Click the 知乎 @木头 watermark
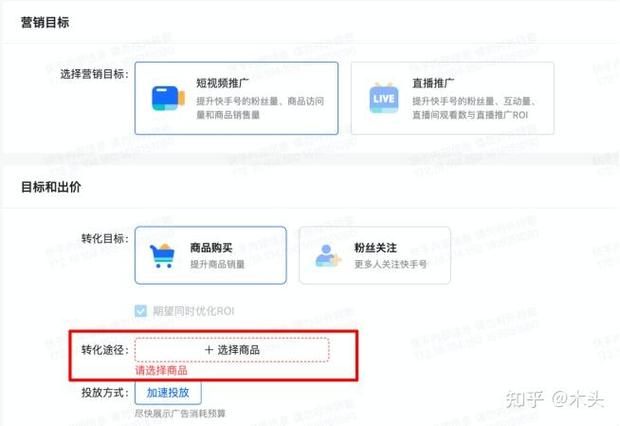The height and width of the screenshot is (426, 620). (x=554, y=399)
